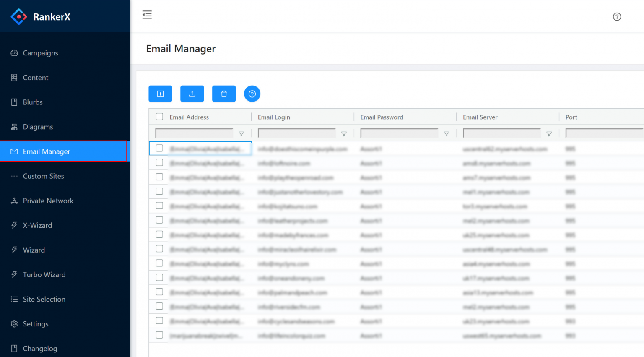Check the checkbox of the last email row

pos(159,335)
